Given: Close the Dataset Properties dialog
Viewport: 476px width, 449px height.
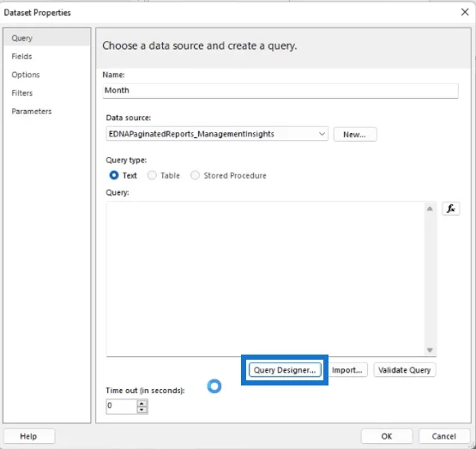Looking at the screenshot, I should tap(465, 12).
